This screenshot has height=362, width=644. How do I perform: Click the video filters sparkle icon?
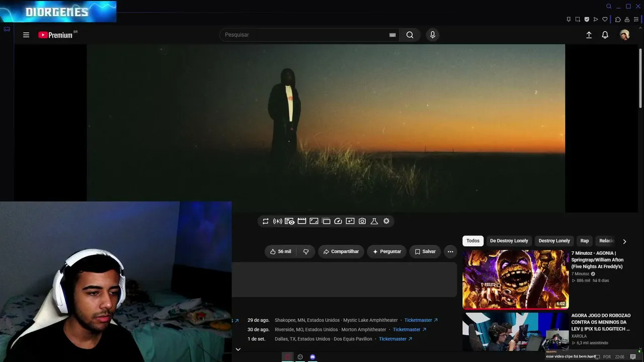tap(350, 221)
